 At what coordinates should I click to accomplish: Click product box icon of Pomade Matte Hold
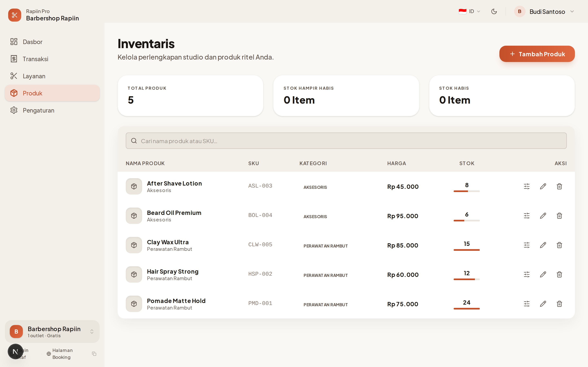click(134, 304)
